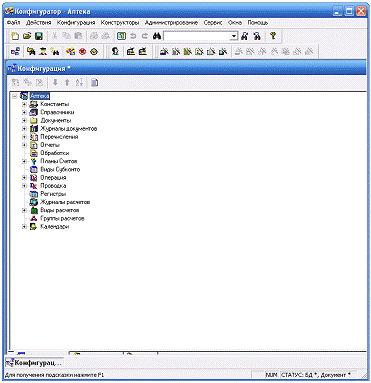Expand the Справочники tree node
This screenshot has width=371, height=383.
click(x=24, y=112)
